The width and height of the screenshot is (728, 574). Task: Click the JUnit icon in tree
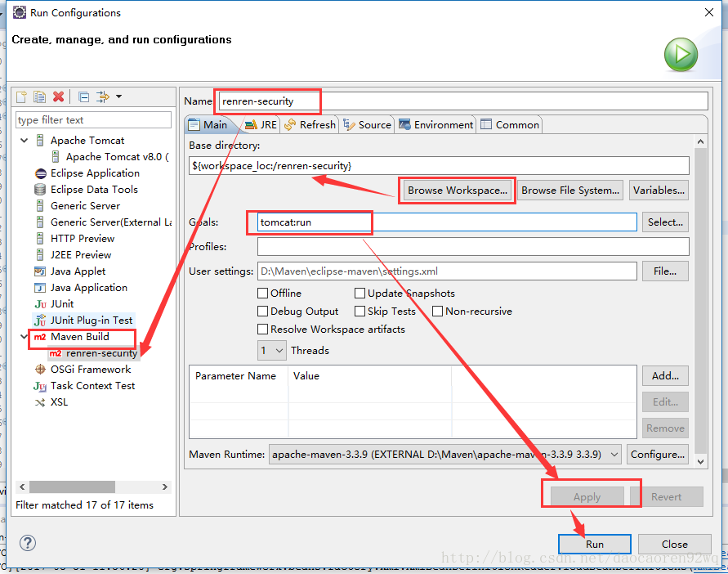(x=40, y=304)
